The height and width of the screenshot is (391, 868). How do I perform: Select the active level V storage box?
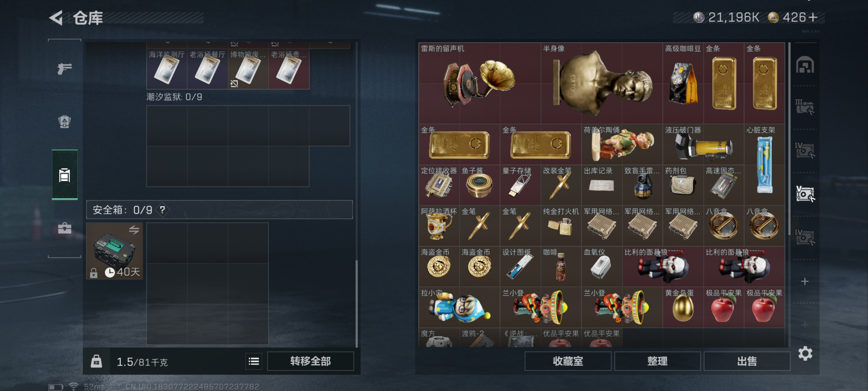click(x=805, y=194)
